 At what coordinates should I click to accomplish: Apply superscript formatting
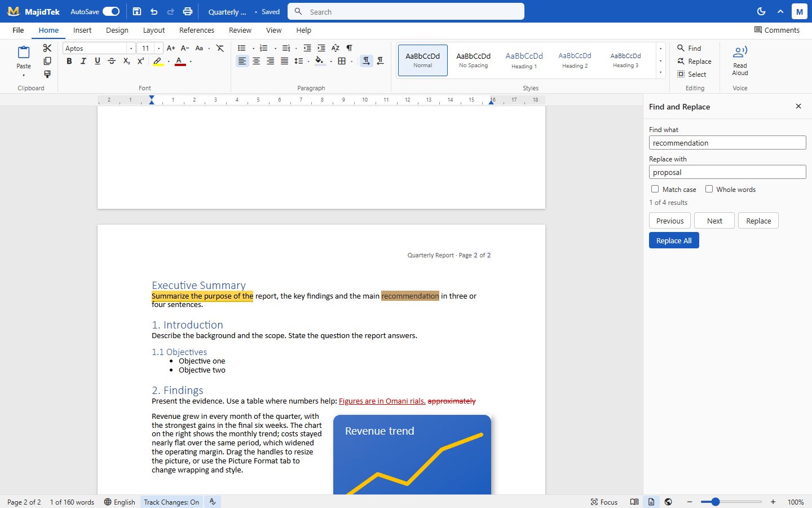pos(140,61)
